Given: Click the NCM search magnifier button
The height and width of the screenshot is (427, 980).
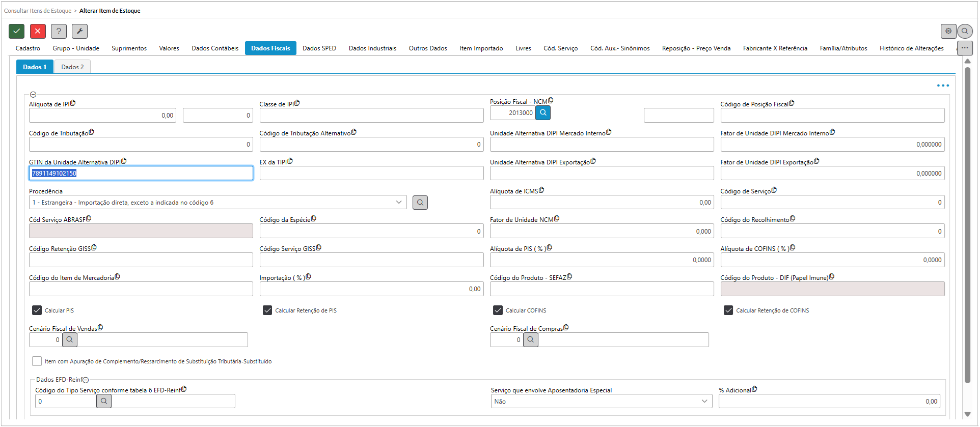Looking at the screenshot, I should 543,112.
